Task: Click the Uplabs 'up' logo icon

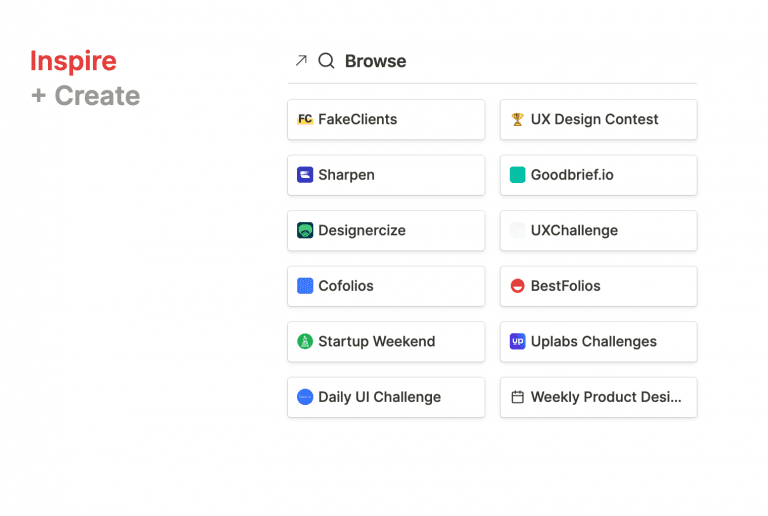Action: pos(517,341)
